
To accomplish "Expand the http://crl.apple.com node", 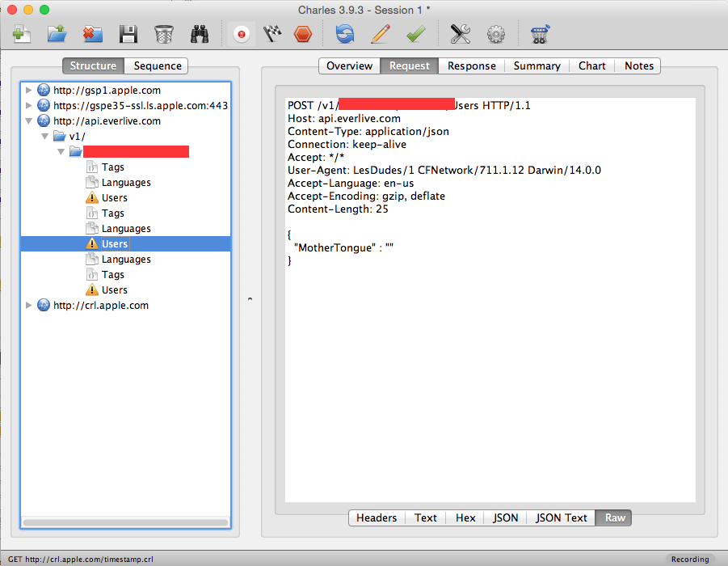I will (x=28, y=306).
